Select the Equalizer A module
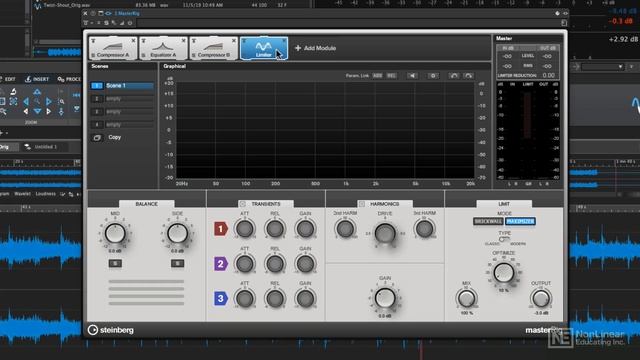 163,48
